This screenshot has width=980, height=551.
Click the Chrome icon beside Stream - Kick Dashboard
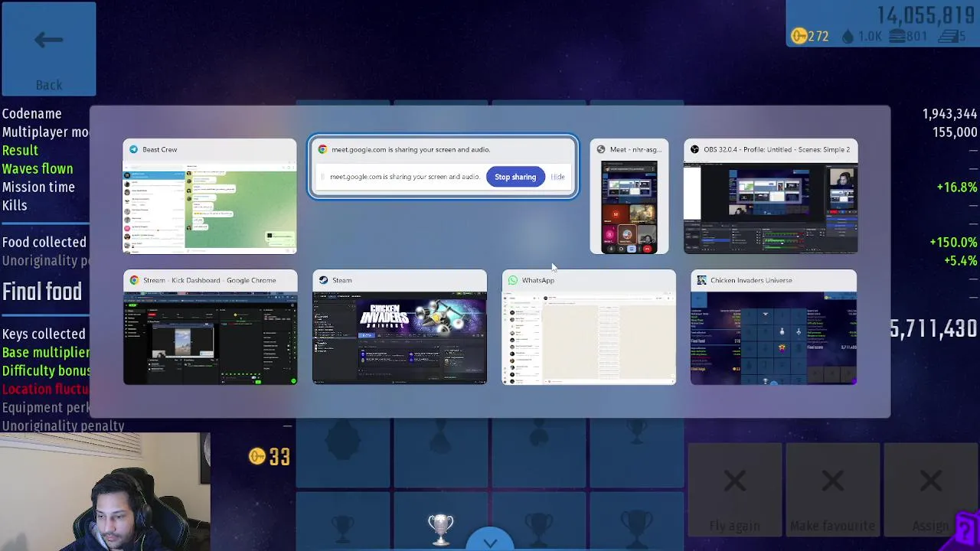click(x=134, y=280)
